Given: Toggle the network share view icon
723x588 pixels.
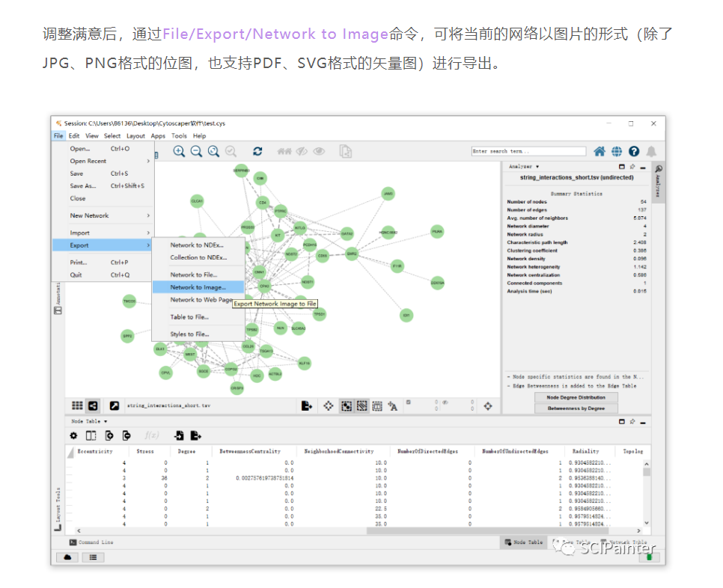Looking at the screenshot, I should (93, 405).
